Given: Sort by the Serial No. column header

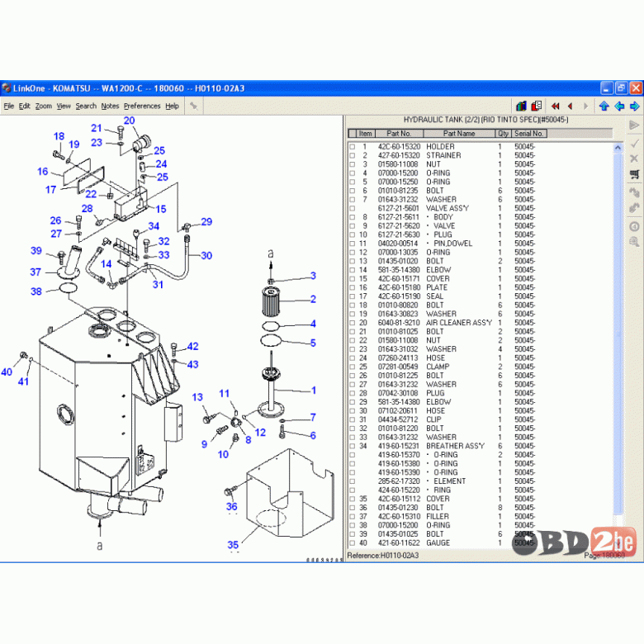Looking at the screenshot, I should coord(529,134).
